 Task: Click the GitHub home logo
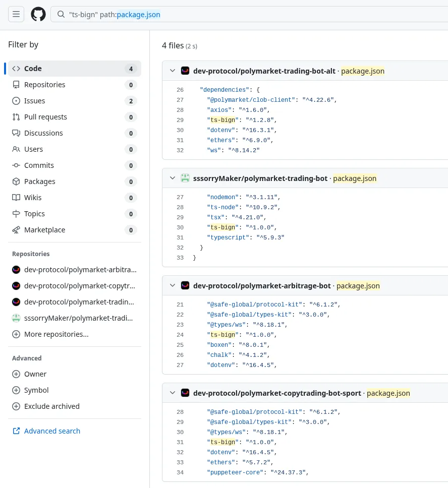(38, 14)
